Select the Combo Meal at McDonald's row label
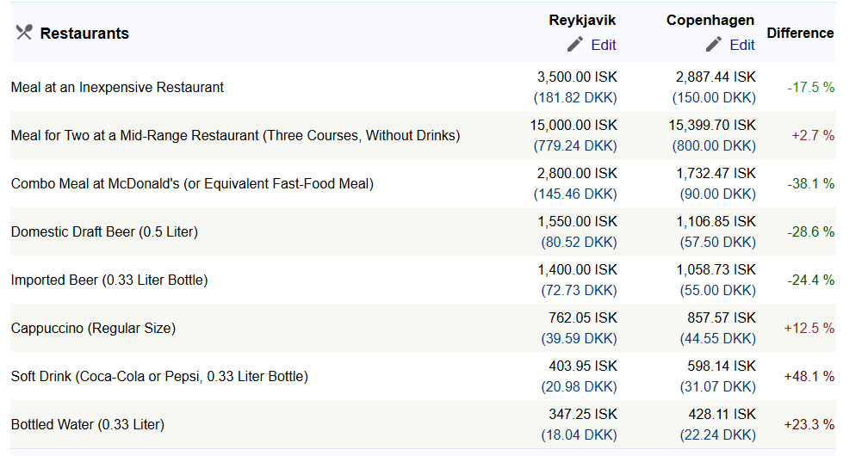This screenshot has height=456, width=868. (192, 184)
